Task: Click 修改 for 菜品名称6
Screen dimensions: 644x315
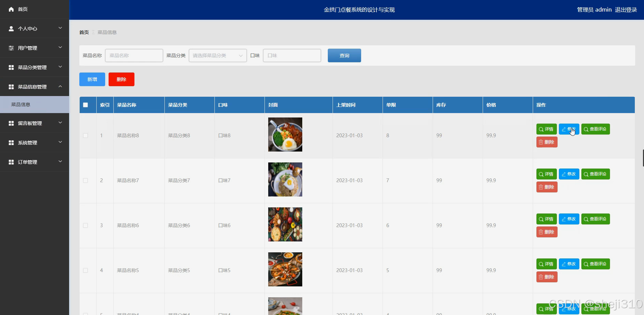Action: pos(569,219)
